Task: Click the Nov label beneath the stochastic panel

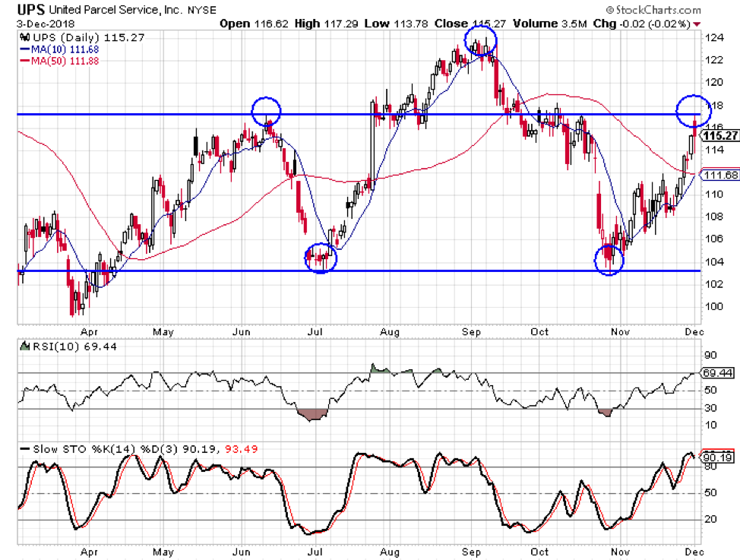Action: click(x=620, y=552)
